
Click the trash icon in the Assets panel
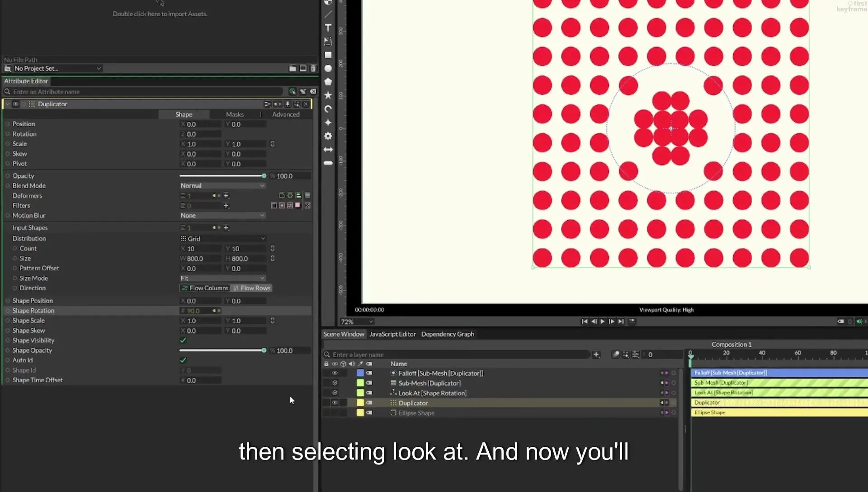tap(313, 69)
